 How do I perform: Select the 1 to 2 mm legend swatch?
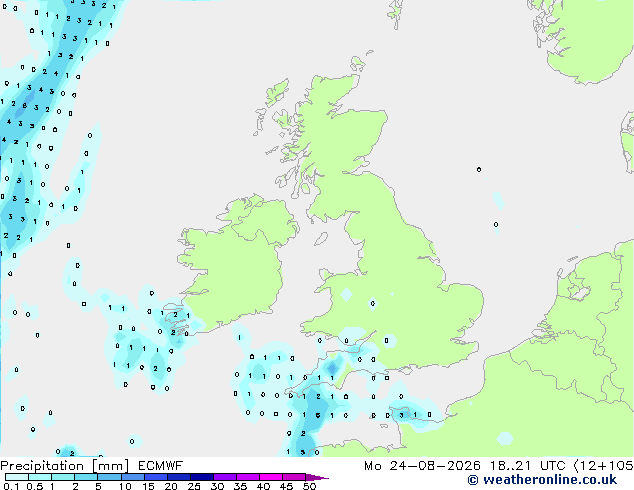coord(63,477)
